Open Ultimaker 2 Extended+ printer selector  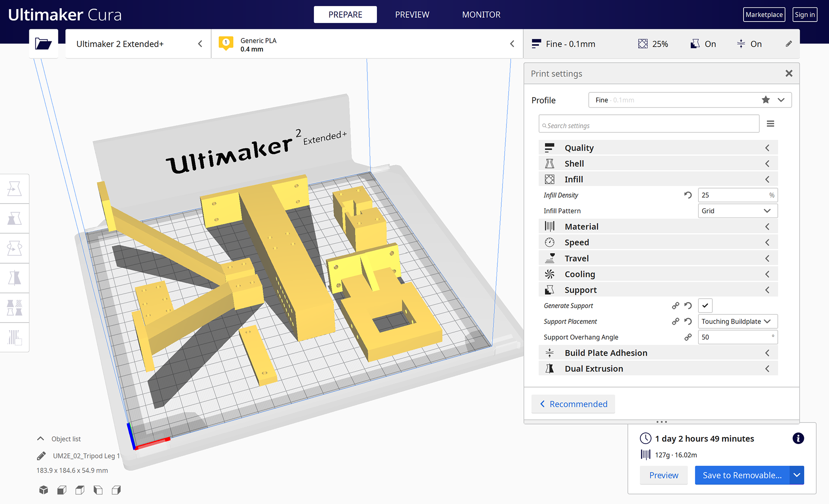[138, 44]
